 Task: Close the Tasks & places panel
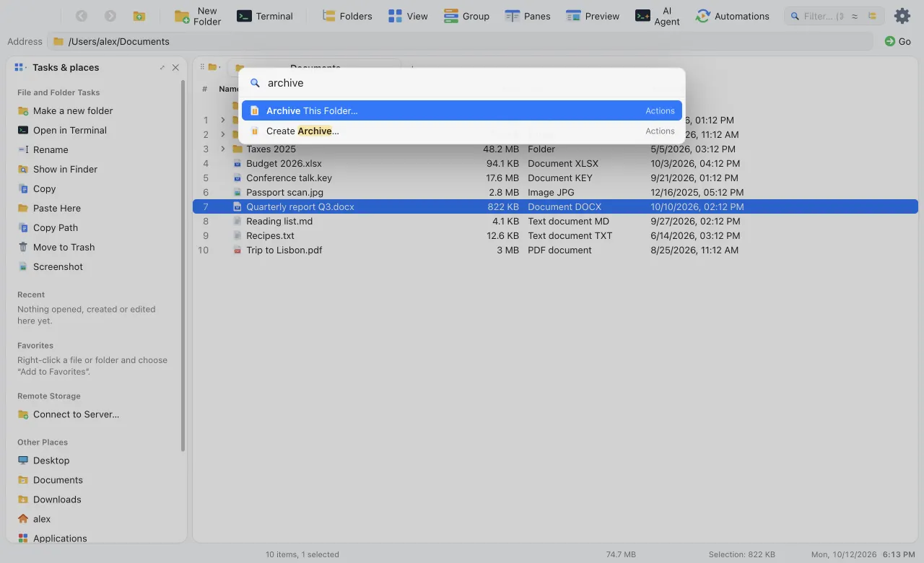click(x=175, y=67)
